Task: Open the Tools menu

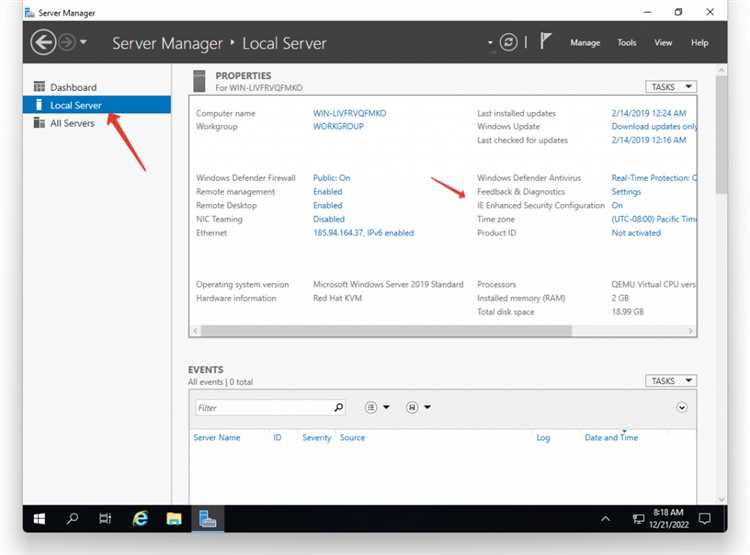Action: [x=627, y=43]
